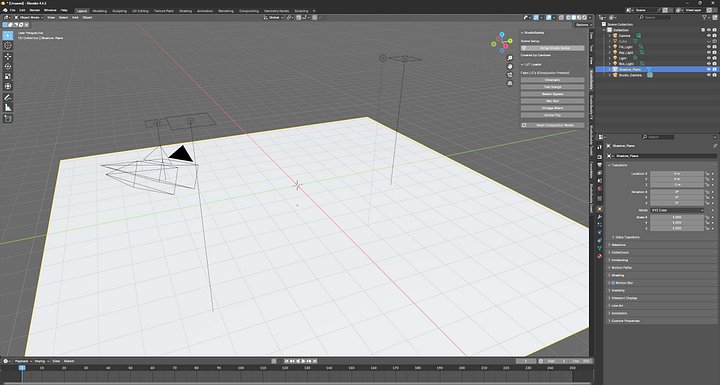The width and height of the screenshot is (720, 385).
Task: Open the Object Mode dropdown
Action: coord(29,17)
